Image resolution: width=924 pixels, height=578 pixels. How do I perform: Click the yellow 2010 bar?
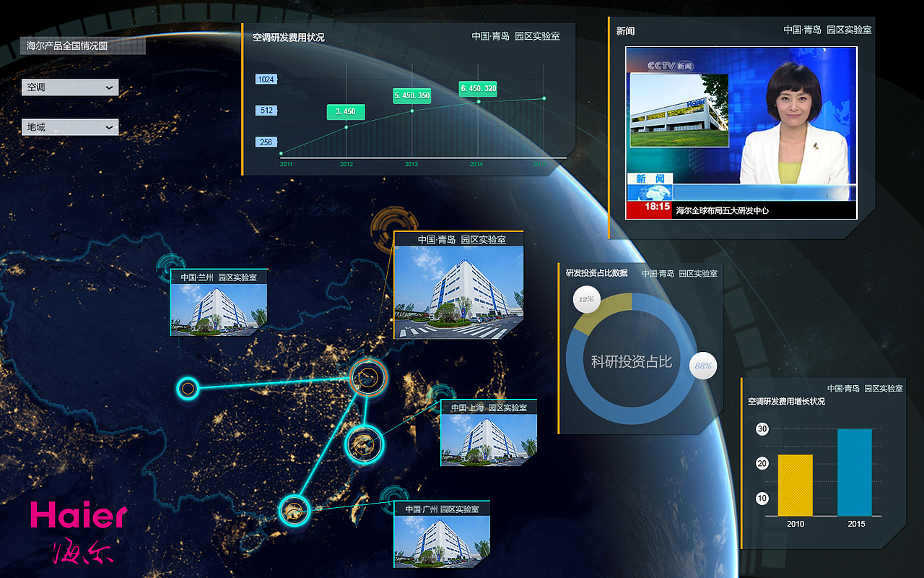point(795,485)
